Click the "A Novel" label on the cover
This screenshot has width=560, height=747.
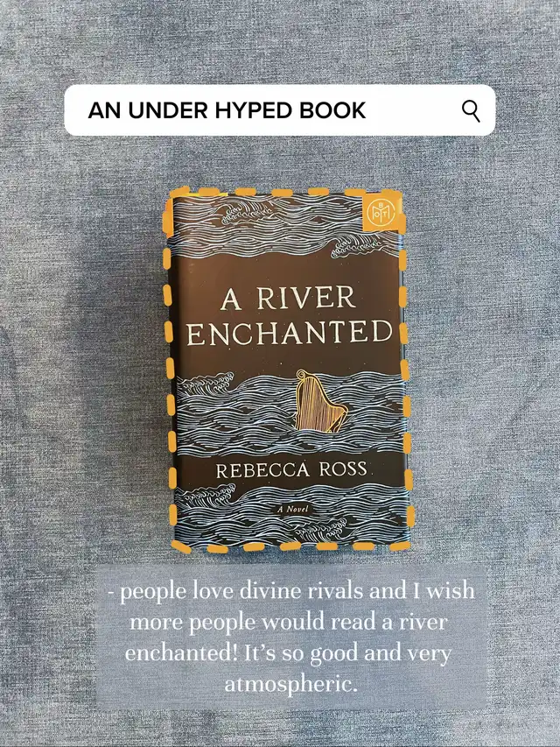pos(292,510)
